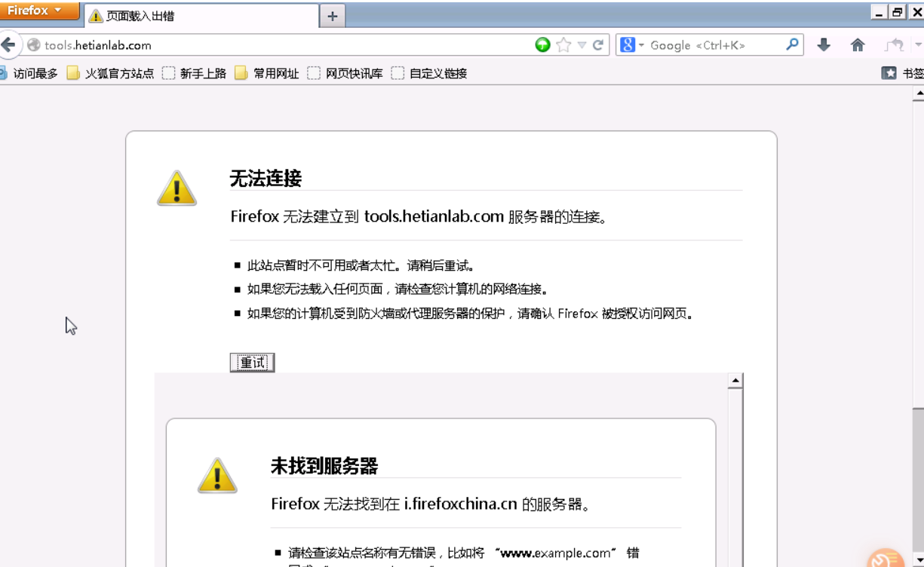Click 'i.firefoxchina.cn' text in the inner error
Viewport: 924px width, 567px height.
(460, 504)
